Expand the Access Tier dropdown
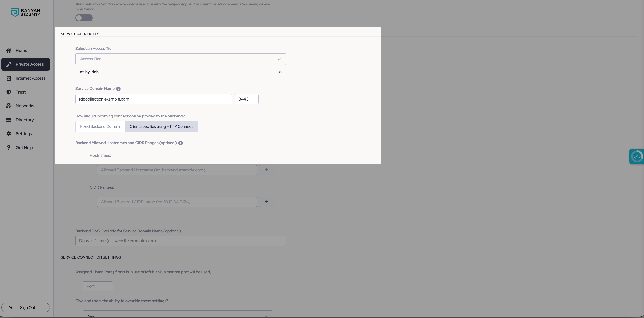Viewport: 644px width, 318px height. [180, 59]
